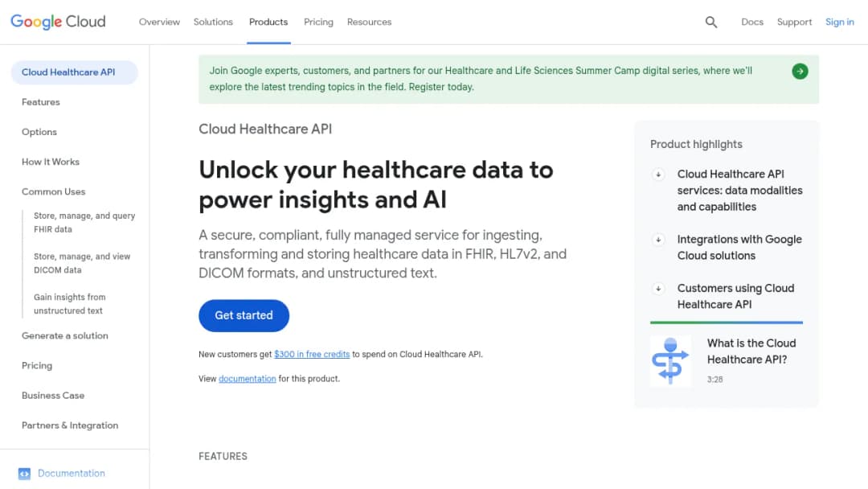The image size is (868, 489).
Task: Open Store, manage, and view DICOM data
Action: [82, 263]
